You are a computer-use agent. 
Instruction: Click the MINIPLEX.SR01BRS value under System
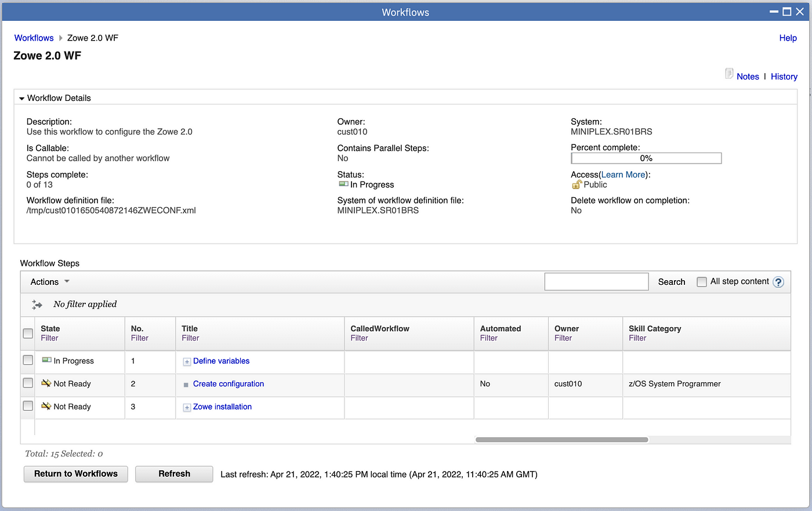pyautogui.click(x=611, y=132)
